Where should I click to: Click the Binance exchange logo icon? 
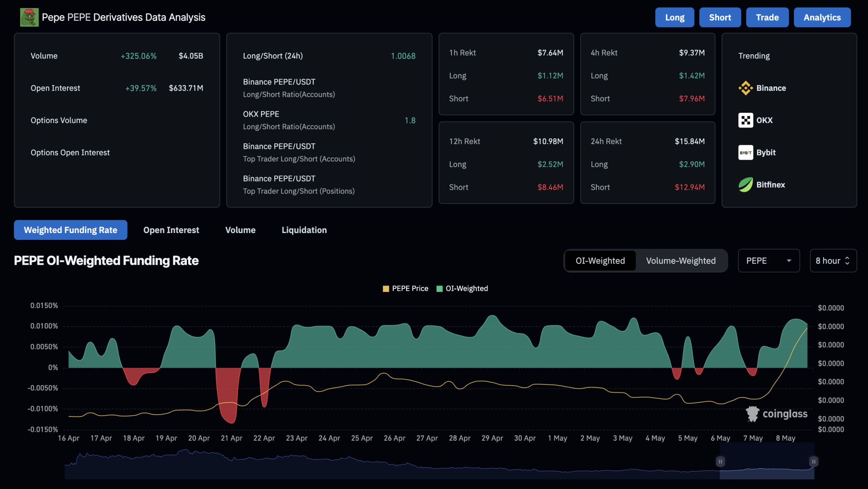(x=746, y=88)
